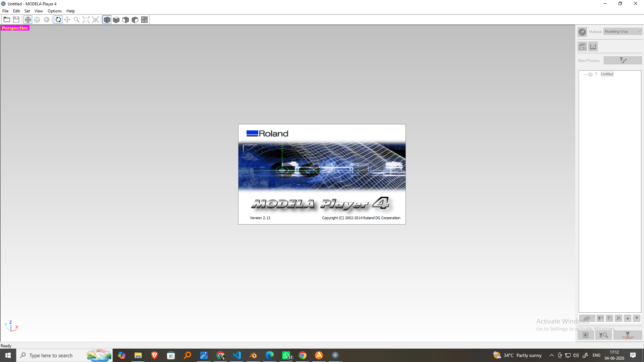Click the New Process button
The height and width of the screenshot is (362, 644).
[623, 60]
